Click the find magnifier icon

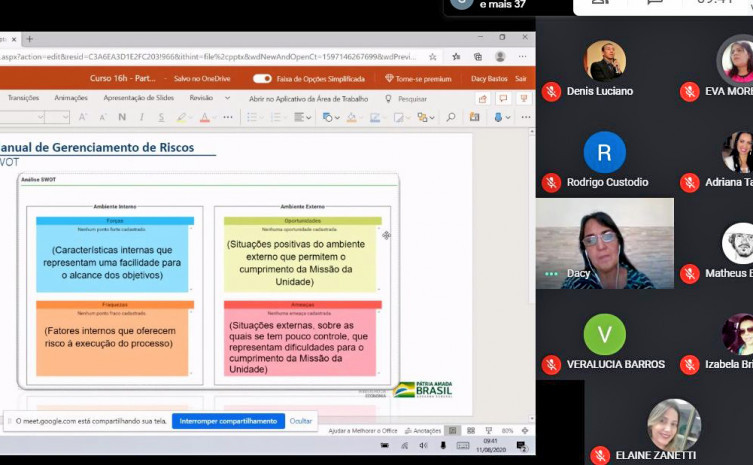(450, 117)
